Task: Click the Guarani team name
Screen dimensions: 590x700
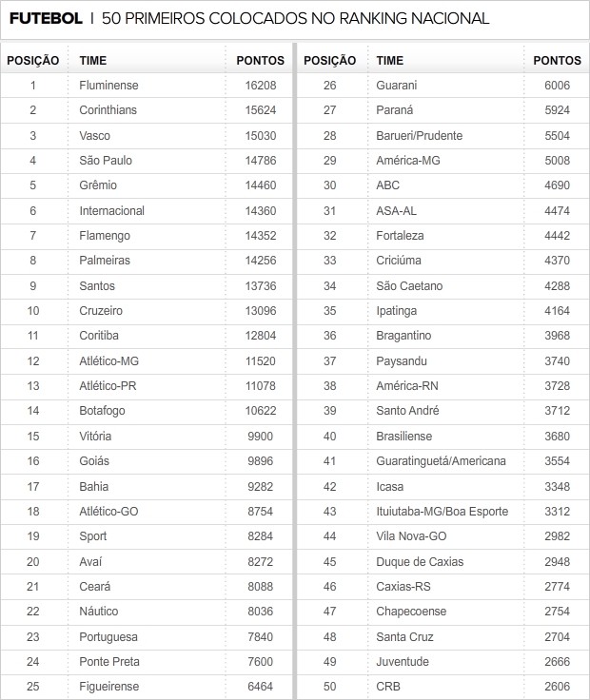Action: 397,86
